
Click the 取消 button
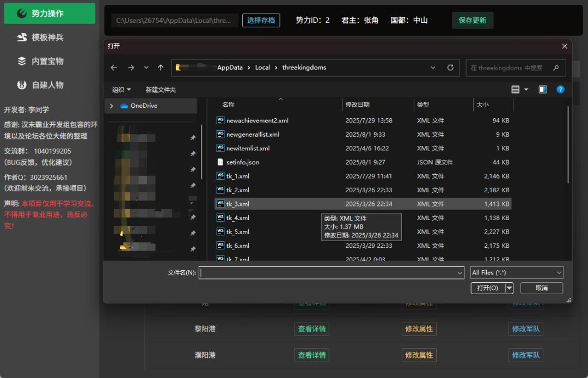tap(541, 288)
